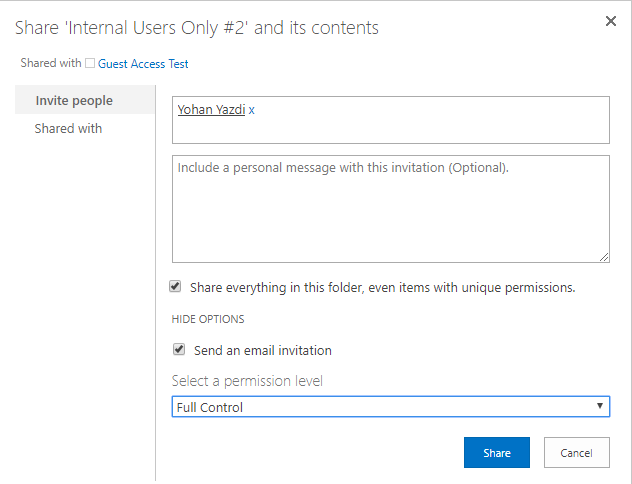Image resolution: width=632 pixels, height=484 pixels.
Task: Open the Guest Access Test link
Action: 143,64
